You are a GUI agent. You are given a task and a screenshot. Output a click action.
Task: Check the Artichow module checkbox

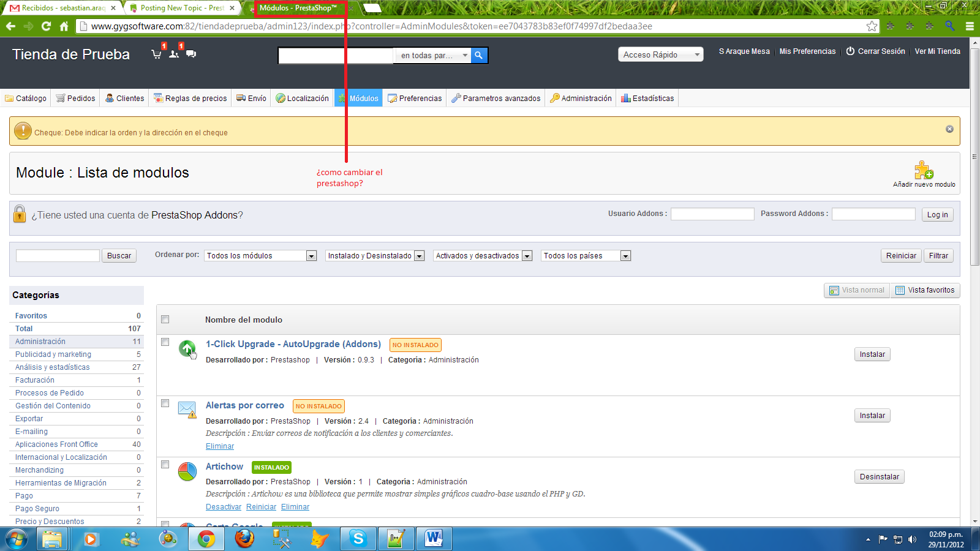165,465
